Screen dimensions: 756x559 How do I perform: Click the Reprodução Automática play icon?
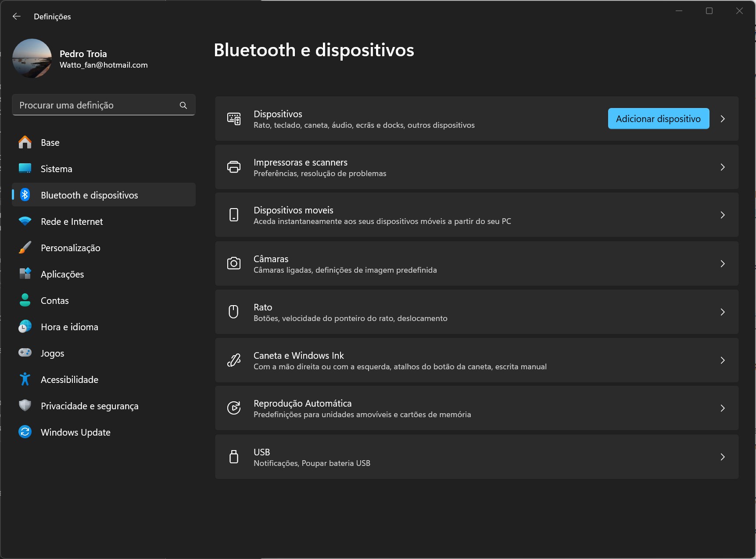point(234,408)
